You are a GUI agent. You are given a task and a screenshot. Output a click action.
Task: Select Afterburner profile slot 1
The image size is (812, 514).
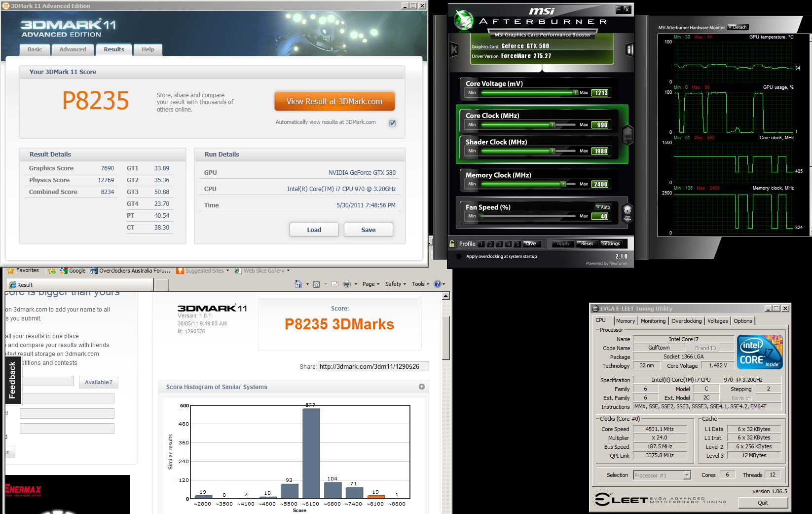click(481, 244)
